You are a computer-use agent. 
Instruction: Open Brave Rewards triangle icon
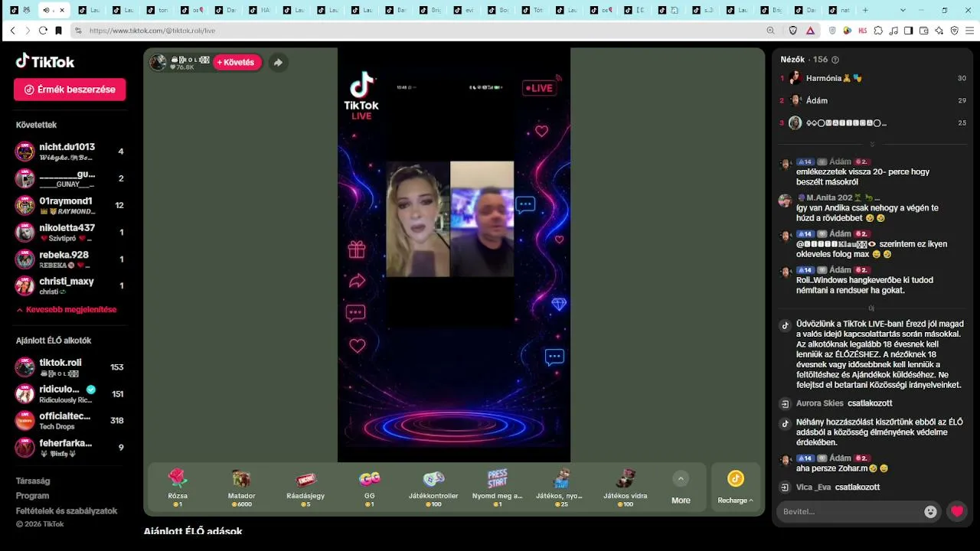pos(810,31)
